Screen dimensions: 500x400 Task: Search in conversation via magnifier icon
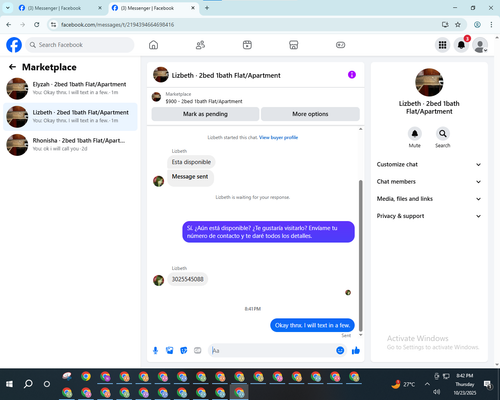(442, 134)
